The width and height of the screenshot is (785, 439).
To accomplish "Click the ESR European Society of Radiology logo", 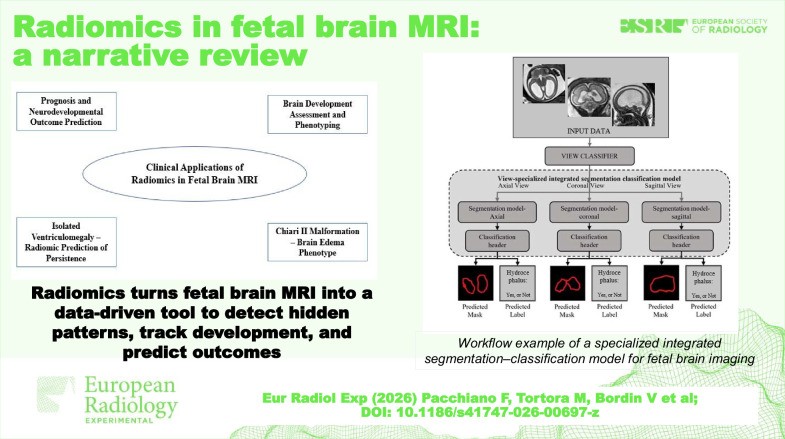I will (x=693, y=26).
